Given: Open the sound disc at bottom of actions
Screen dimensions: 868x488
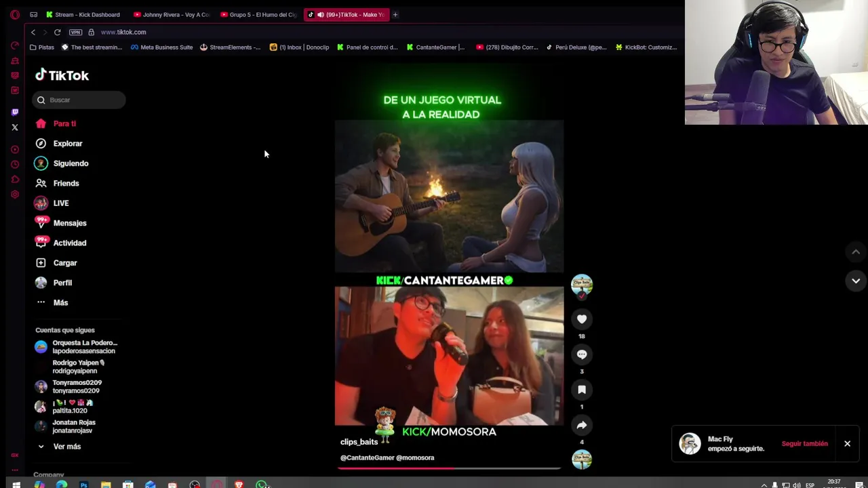Looking at the screenshot, I should [x=582, y=460].
